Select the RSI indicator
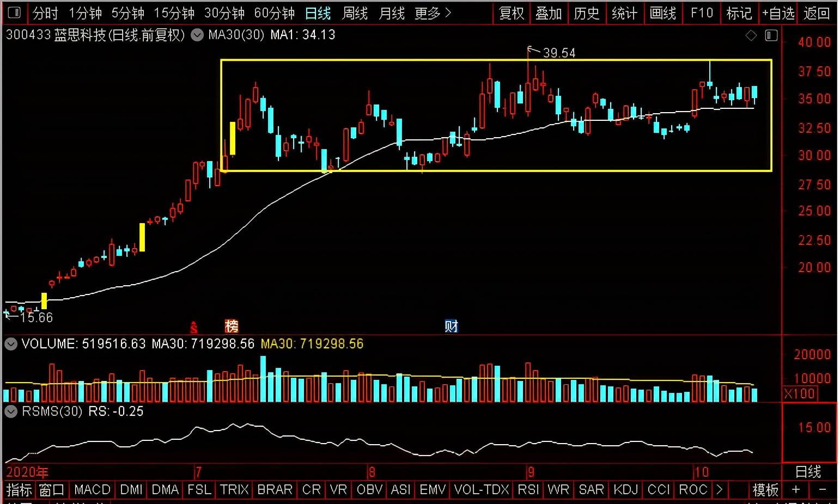Viewport: 840px width, 504px height. [x=528, y=490]
